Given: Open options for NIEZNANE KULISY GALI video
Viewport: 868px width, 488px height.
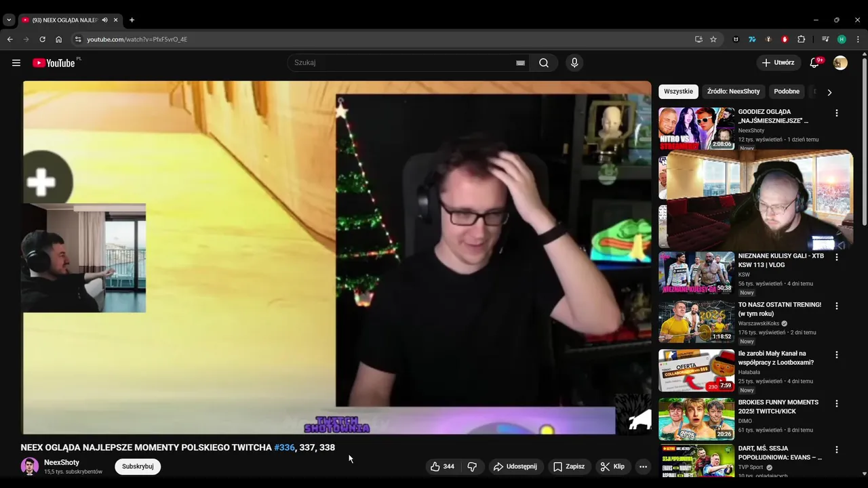Looking at the screenshot, I should tap(836, 258).
